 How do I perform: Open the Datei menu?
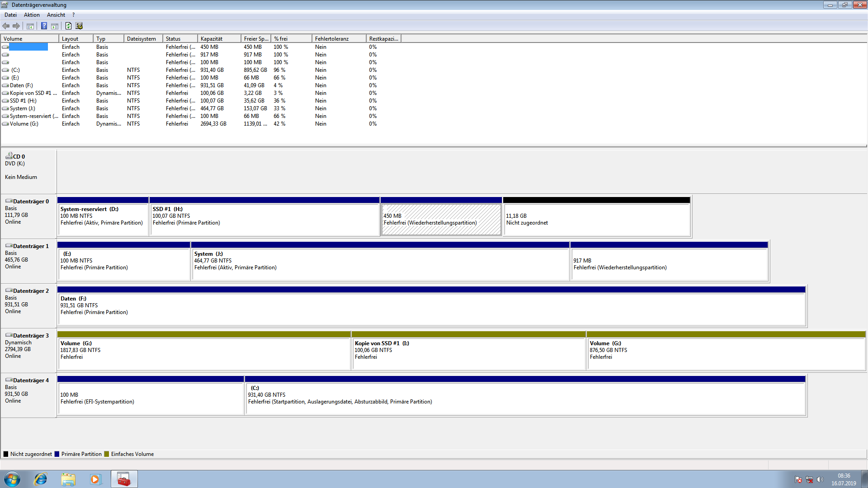tap(10, 15)
